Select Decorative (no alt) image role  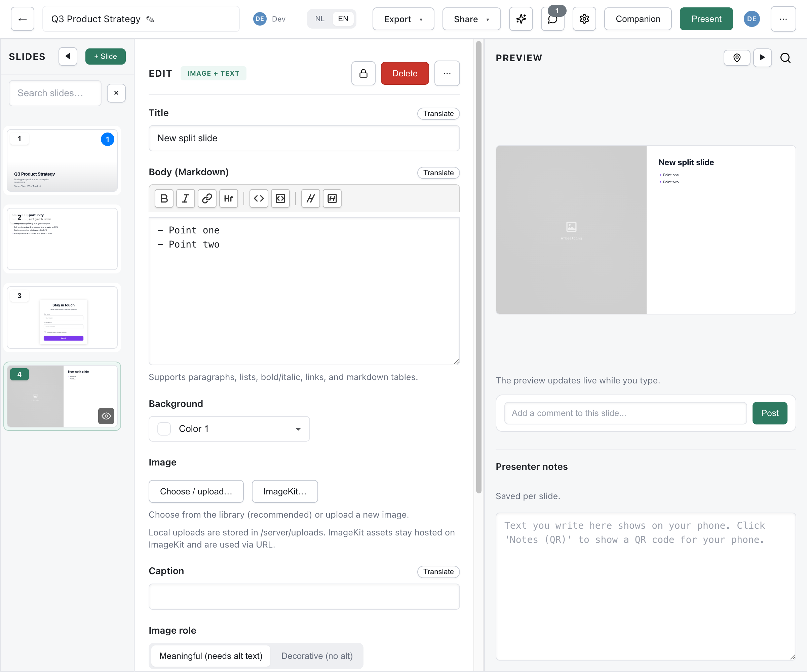(317, 656)
